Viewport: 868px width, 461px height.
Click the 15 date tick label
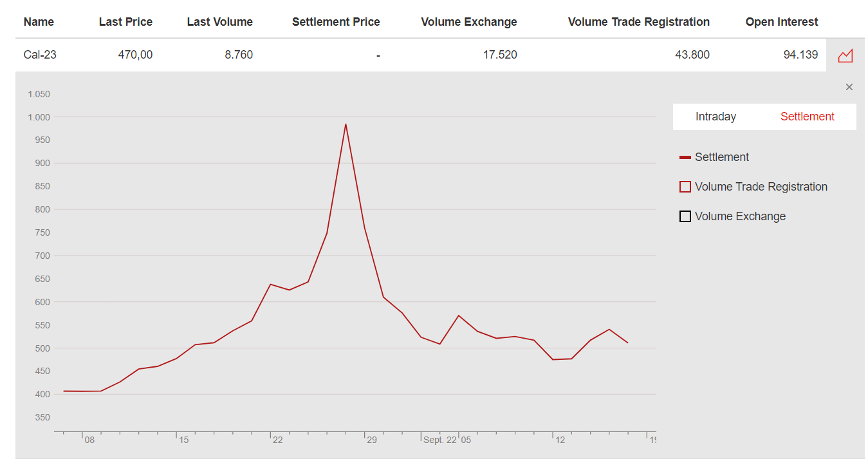184,440
